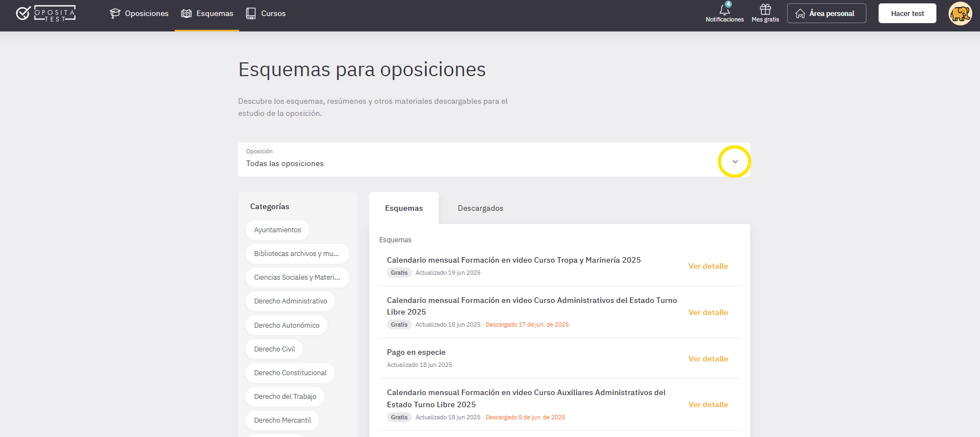Ver detalle for Auxiliares Administrativos calendar
Screen dimensions: 980x437
coord(708,404)
